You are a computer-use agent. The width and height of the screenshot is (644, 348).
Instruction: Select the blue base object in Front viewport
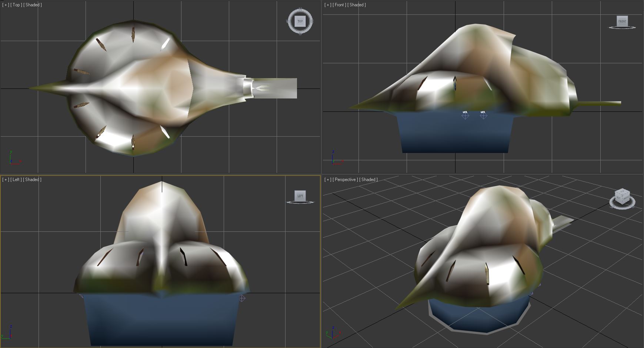[x=455, y=133]
